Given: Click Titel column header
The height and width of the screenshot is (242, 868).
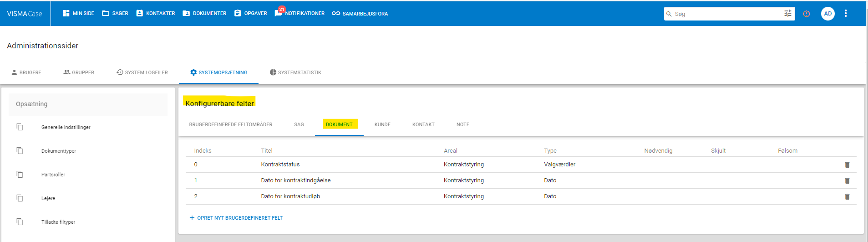Looking at the screenshot, I should [x=267, y=151].
